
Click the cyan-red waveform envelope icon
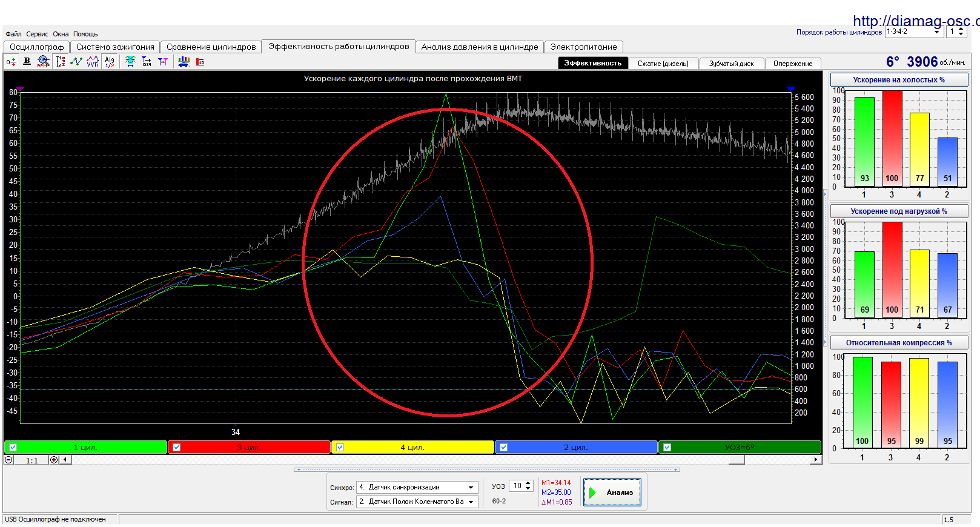[x=130, y=61]
